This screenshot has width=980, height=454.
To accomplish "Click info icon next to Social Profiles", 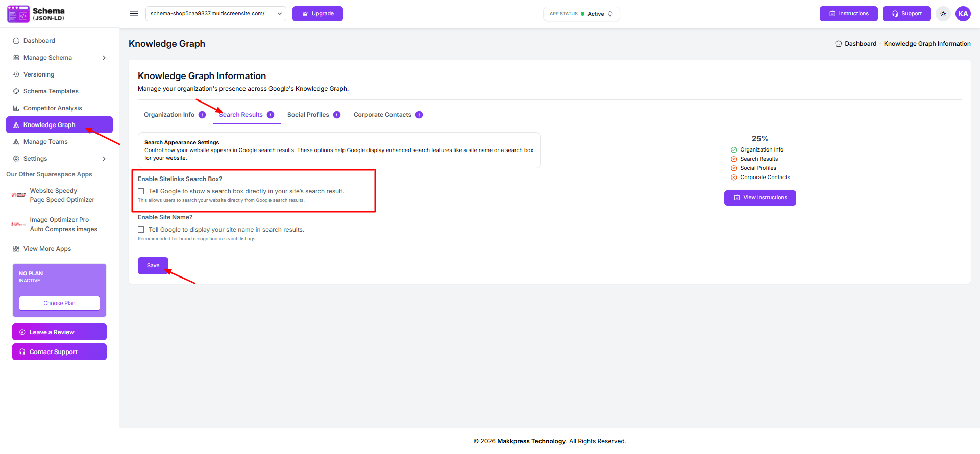I will [x=337, y=115].
